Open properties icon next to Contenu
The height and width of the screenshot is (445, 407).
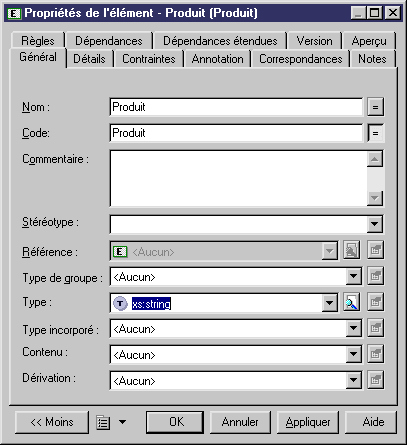click(x=375, y=354)
